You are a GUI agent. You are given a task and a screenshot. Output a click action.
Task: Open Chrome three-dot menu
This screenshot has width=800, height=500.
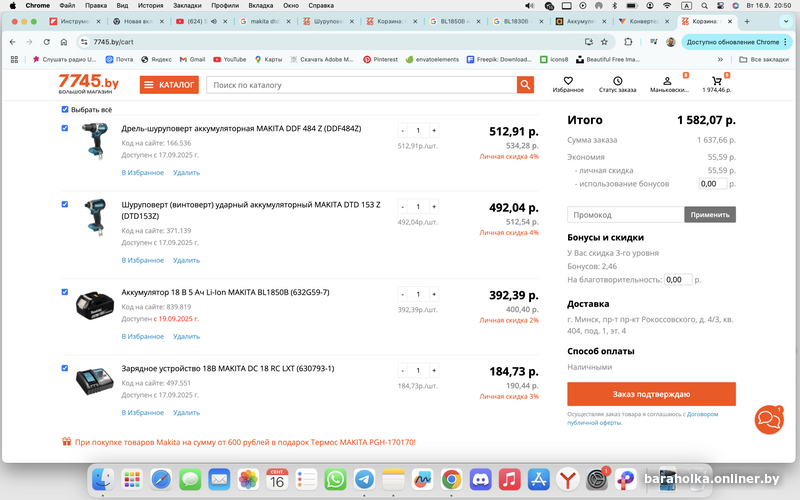pyautogui.click(x=785, y=42)
